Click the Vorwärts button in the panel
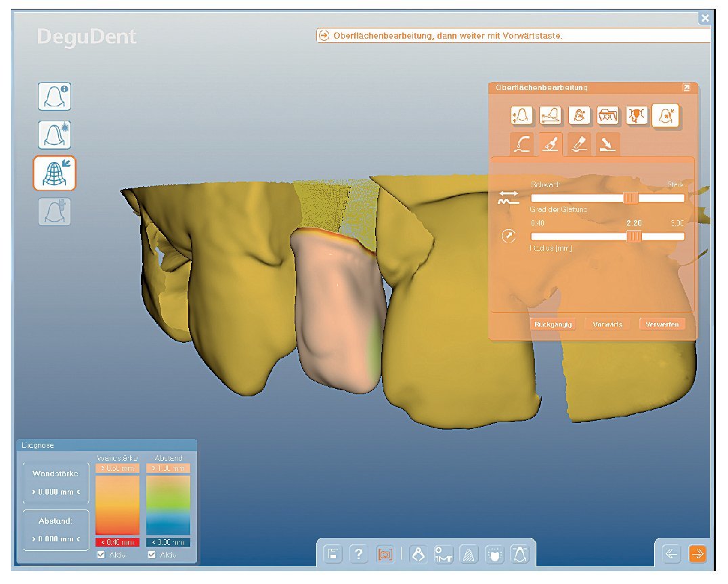The height and width of the screenshot is (584, 728). [x=607, y=325]
